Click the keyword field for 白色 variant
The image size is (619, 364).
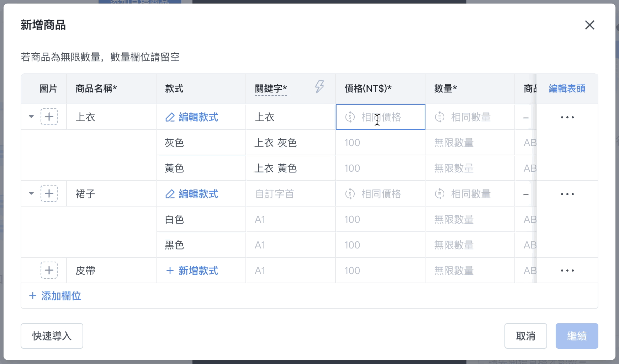(x=291, y=219)
